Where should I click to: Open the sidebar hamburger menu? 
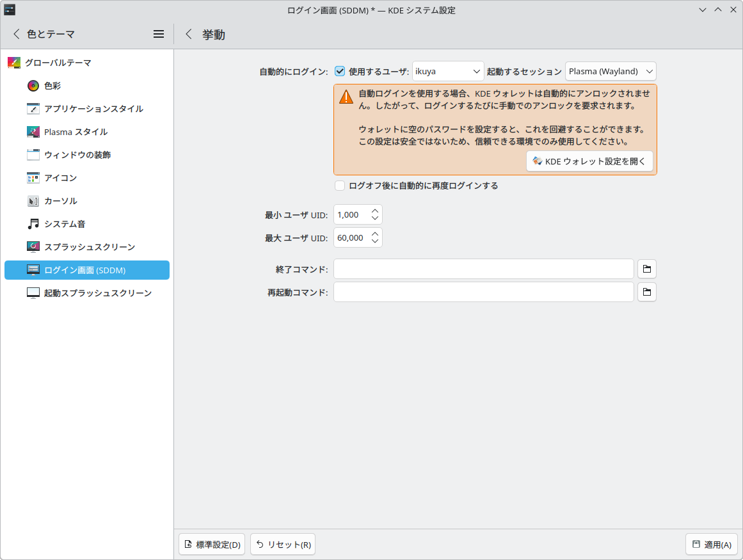click(159, 34)
